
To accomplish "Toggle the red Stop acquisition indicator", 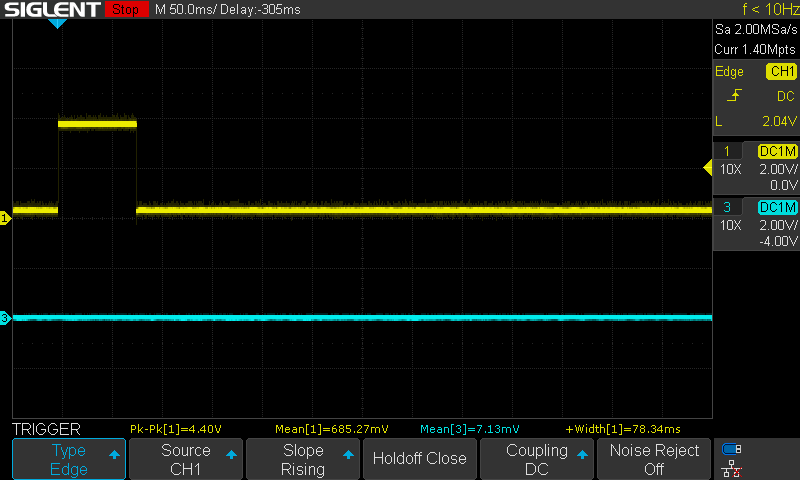I will click(124, 10).
